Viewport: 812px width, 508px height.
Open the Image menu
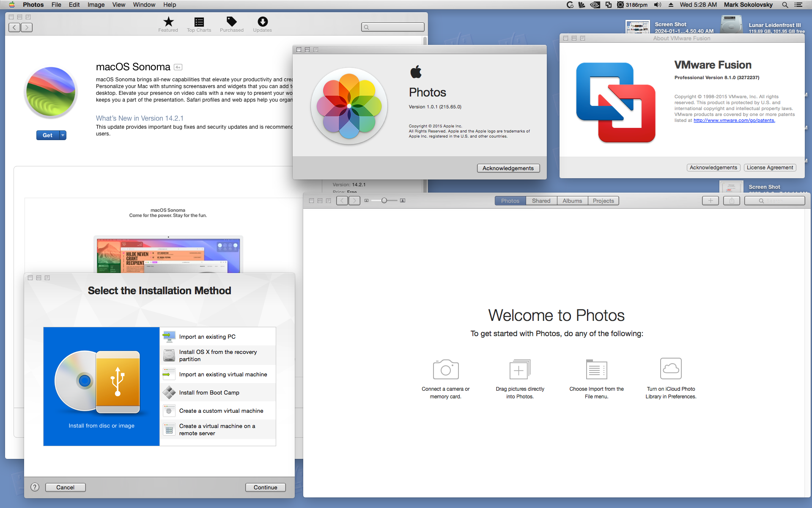click(96, 5)
